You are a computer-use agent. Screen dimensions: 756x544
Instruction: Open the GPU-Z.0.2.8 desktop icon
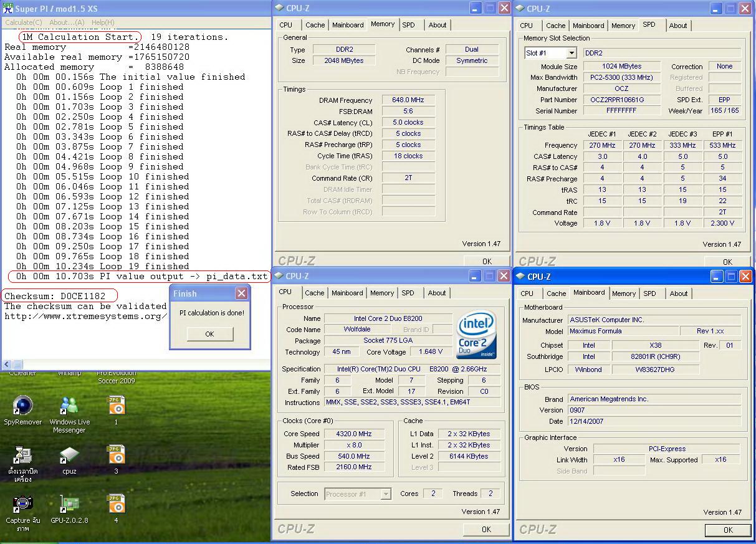coord(69,509)
